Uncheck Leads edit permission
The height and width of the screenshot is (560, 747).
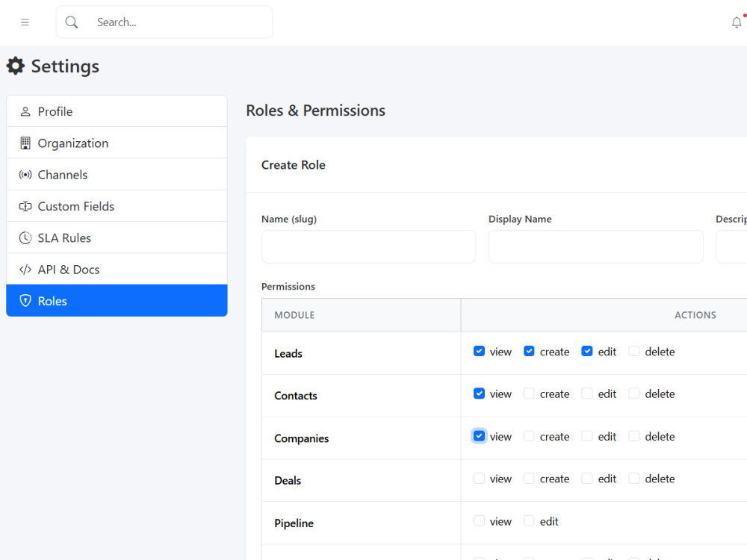tap(587, 352)
